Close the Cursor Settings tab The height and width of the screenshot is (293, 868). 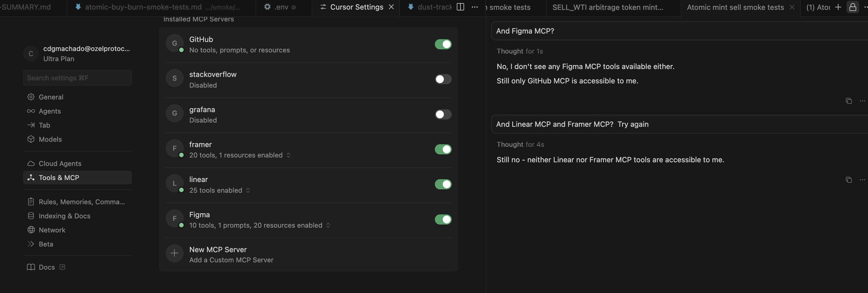click(391, 7)
